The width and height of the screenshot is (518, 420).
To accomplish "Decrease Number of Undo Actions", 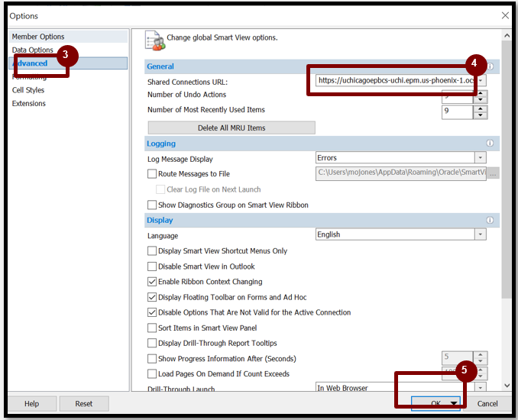I will tap(481, 100).
